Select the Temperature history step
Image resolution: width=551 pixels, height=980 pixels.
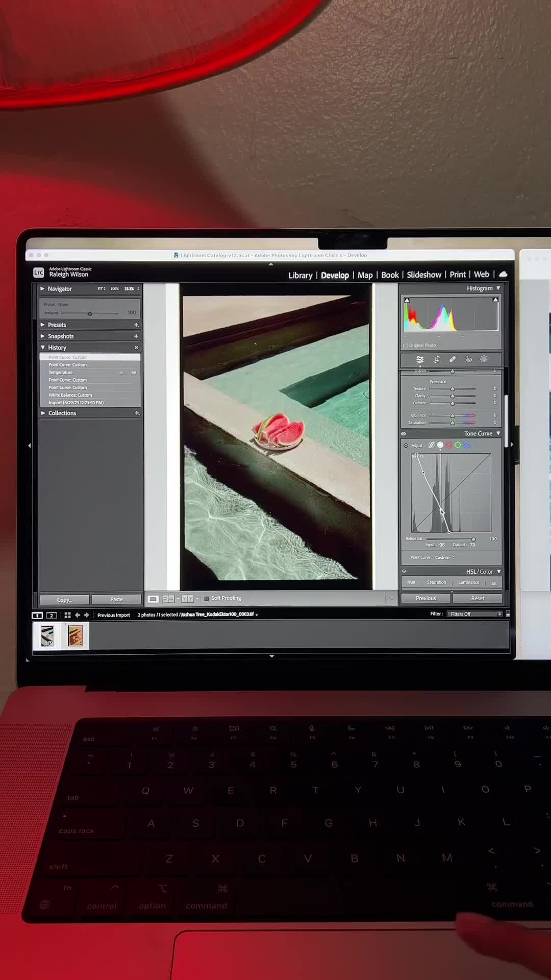(x=90, y=373)
